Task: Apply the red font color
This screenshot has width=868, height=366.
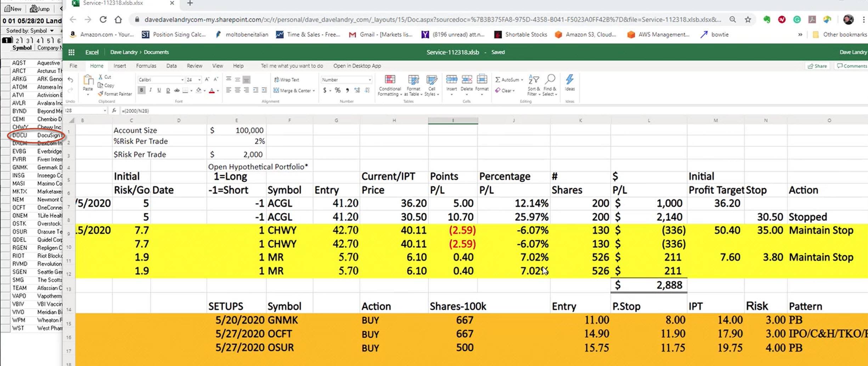Action: pos(212,90)
